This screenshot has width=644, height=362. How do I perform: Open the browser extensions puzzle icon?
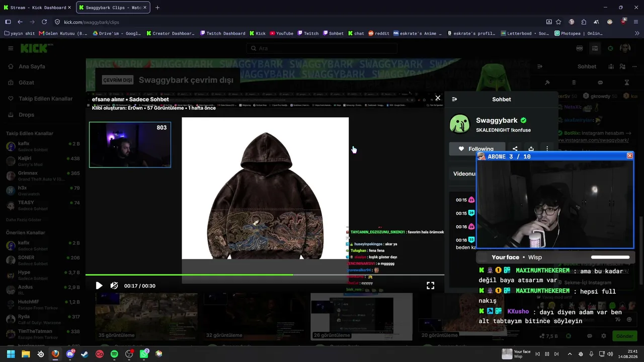[x=584, y=22]
